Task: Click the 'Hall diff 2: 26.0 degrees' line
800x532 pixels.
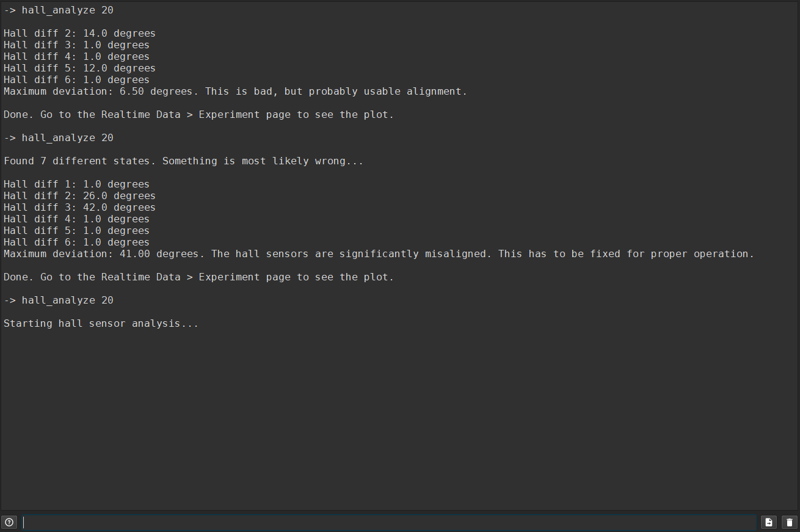Action: point(80,196)
